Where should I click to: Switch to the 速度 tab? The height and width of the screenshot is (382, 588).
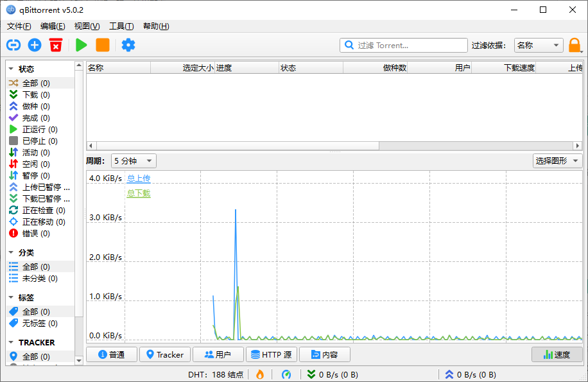[557, 354]
